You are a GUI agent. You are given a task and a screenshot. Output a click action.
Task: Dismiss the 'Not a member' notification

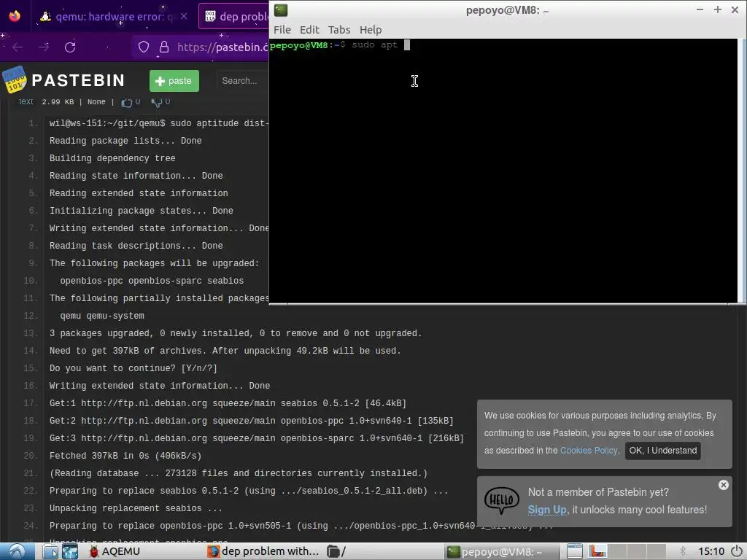tap(723, 485)
